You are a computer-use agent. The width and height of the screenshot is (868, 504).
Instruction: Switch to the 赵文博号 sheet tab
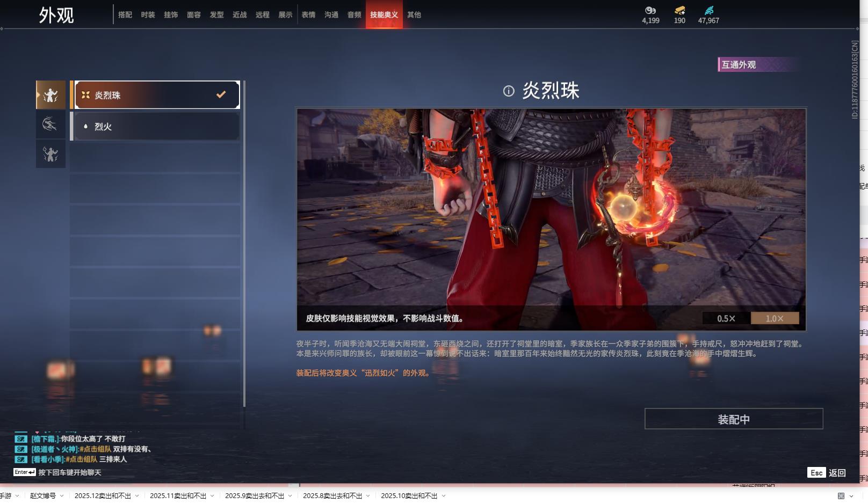tap(43, 496)
